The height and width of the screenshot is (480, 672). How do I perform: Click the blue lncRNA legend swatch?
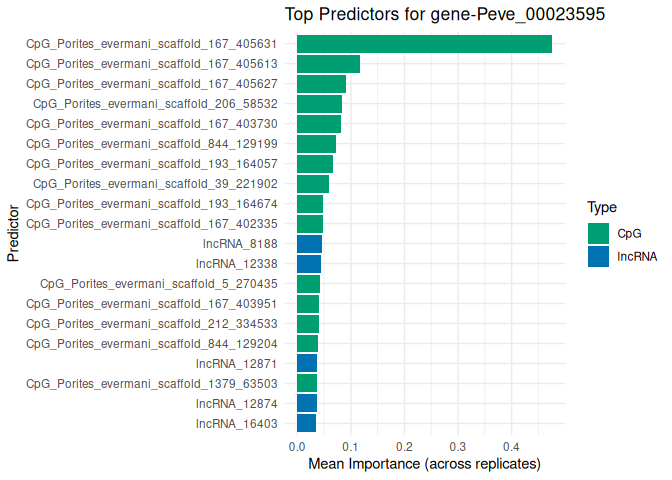pyautogui.click(x=598, y=256)
